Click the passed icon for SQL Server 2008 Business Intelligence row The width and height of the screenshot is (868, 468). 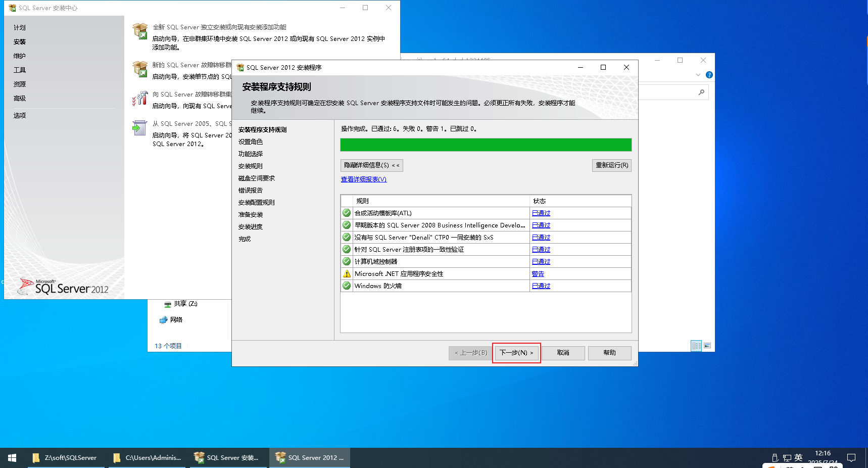347,225
